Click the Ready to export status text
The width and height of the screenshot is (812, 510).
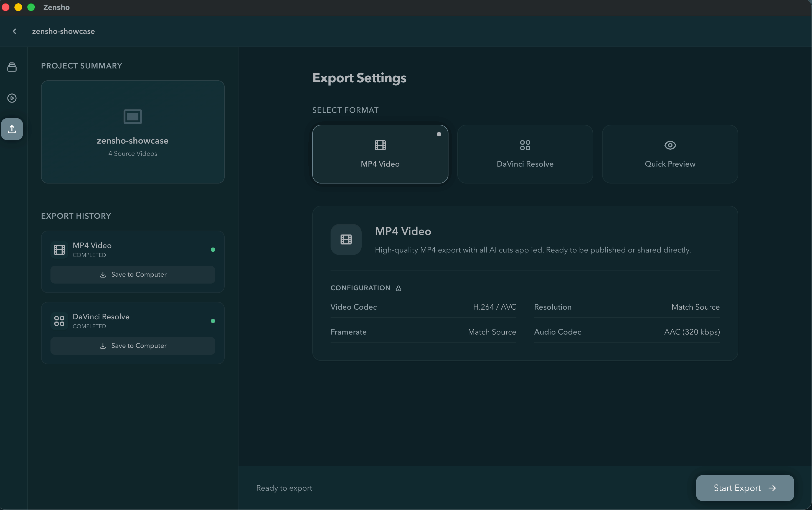coord(284,488)
